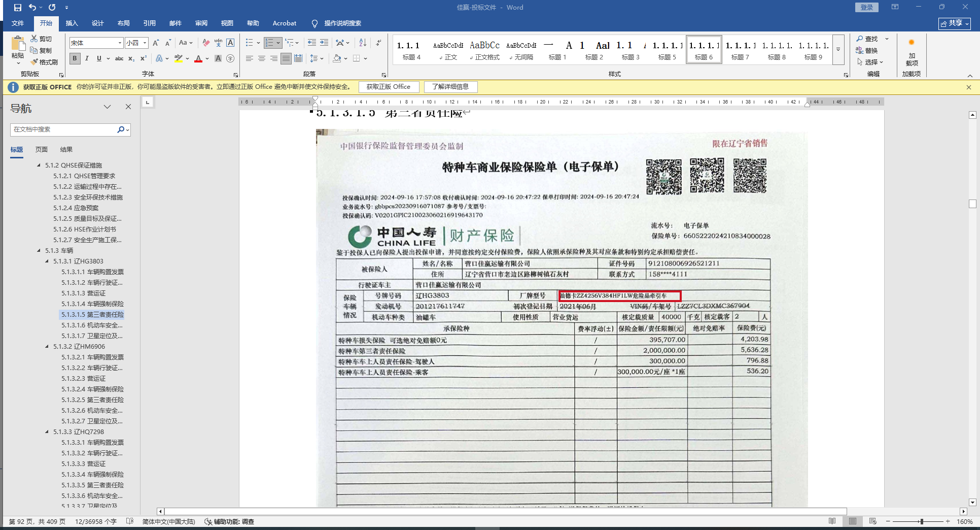Collapse the 5.1.3.1 辽HG3803 tree node
980x530 pixels.
[x=47, y=261]
